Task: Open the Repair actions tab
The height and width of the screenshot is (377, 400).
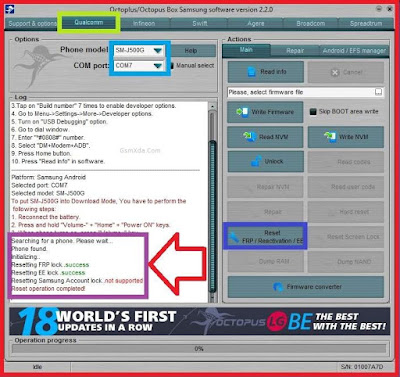Action: [x=295, y=51]
